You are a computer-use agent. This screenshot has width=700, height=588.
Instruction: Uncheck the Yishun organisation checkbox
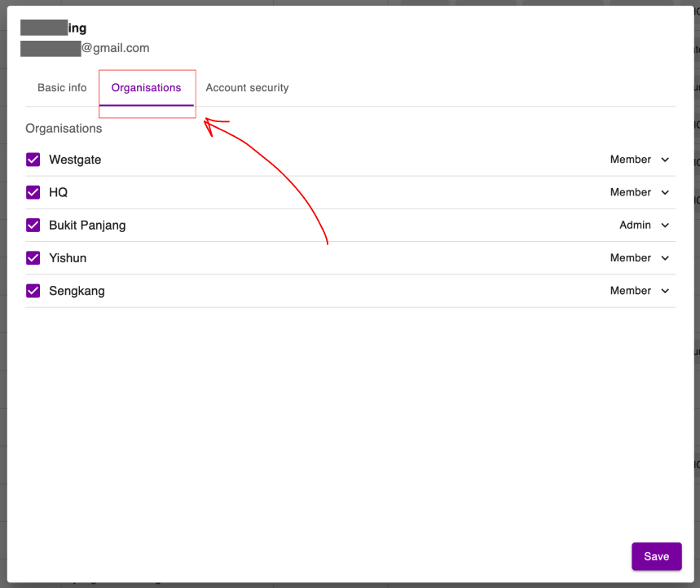pyautogui.click(x=33, y=257)
